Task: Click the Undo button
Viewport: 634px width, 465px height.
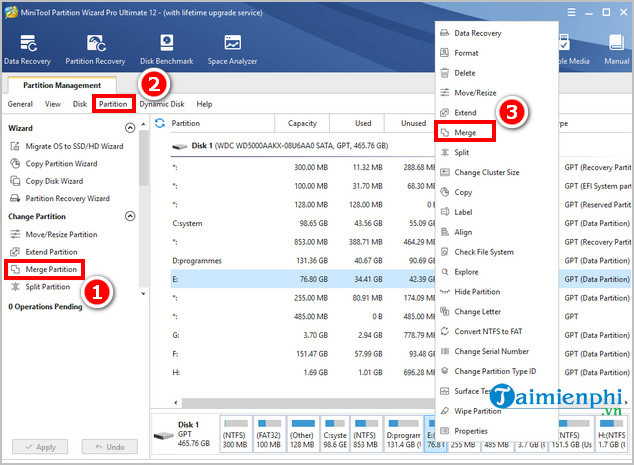Action: (110, 447)
